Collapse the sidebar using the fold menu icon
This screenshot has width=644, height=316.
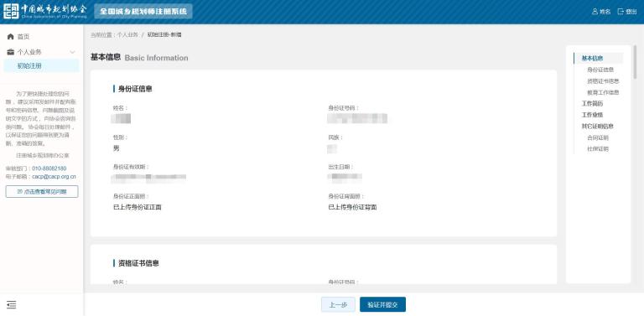click(x=12, y=304)
